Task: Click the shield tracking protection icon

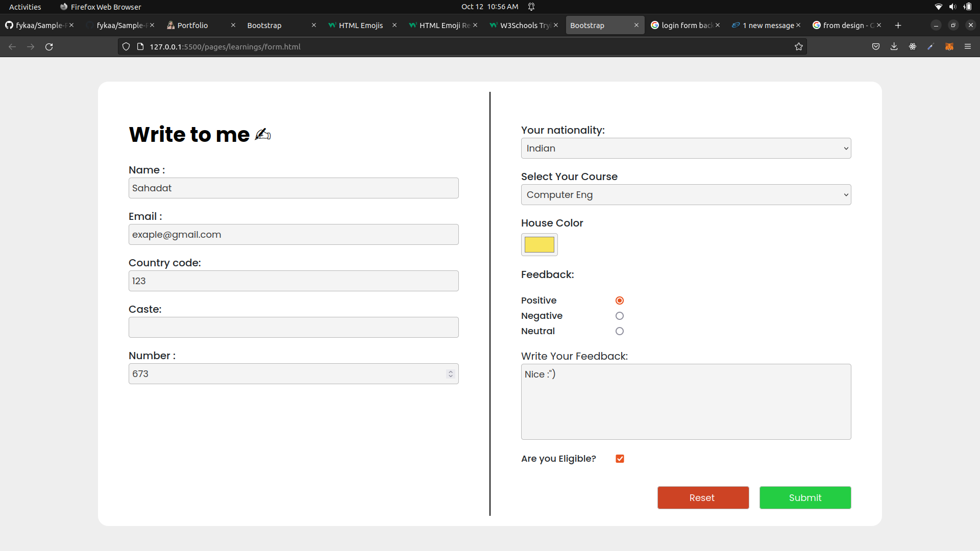Action: tap(126, 46)
